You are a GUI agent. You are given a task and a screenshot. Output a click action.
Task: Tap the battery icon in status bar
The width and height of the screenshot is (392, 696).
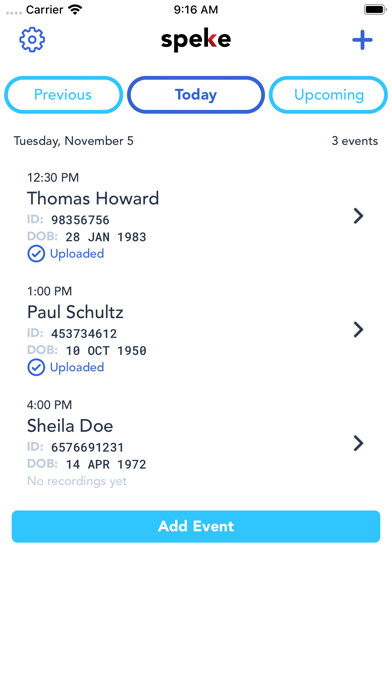(x=375, y=10)
